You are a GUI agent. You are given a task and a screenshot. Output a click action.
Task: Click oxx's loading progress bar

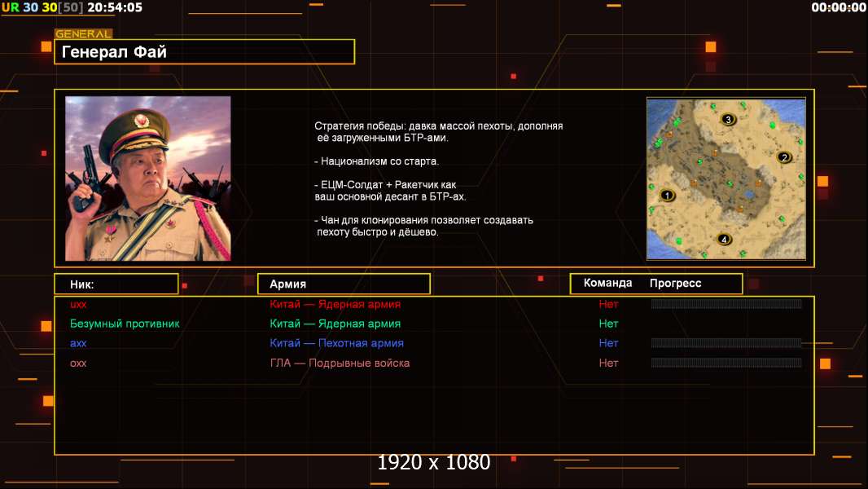tap(726, 363)
